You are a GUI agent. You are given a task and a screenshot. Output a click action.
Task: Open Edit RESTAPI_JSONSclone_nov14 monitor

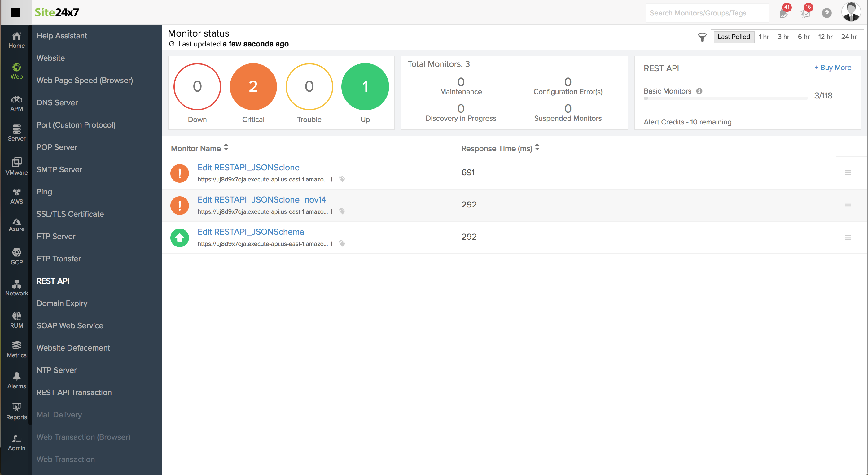click(262, 199)
